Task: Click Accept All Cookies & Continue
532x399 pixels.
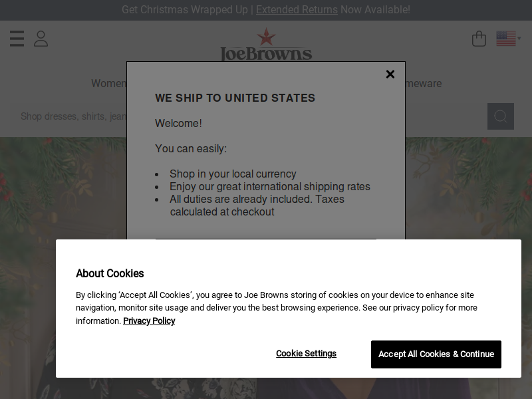Action: pos(436,354)
